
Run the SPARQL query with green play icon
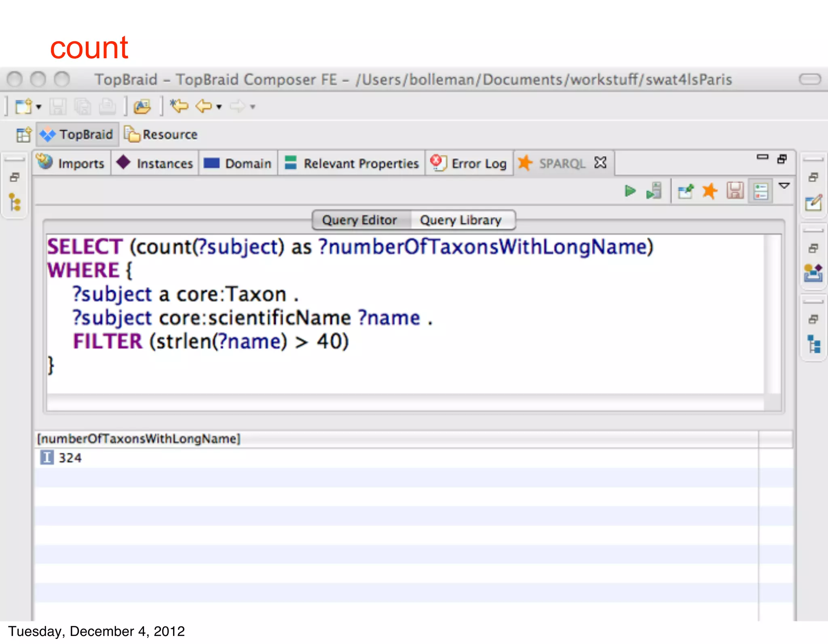pyautogui.click(x=630, y=191)
